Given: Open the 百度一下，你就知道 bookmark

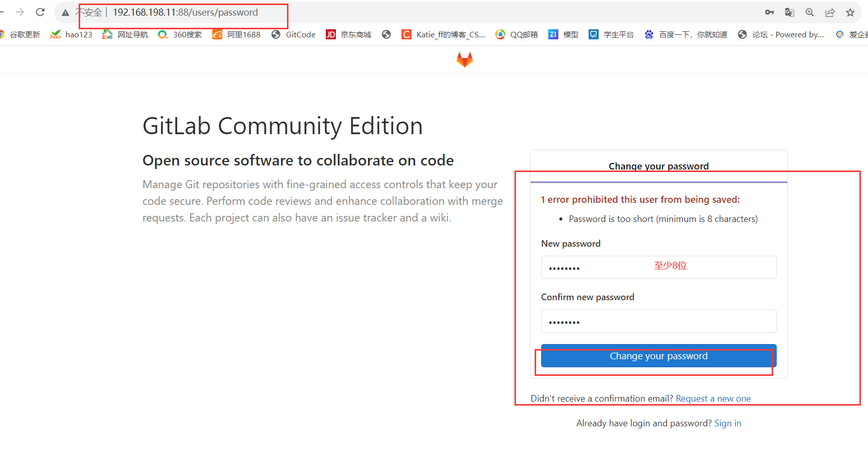Looking at the screenshot, I should [686, 34].
